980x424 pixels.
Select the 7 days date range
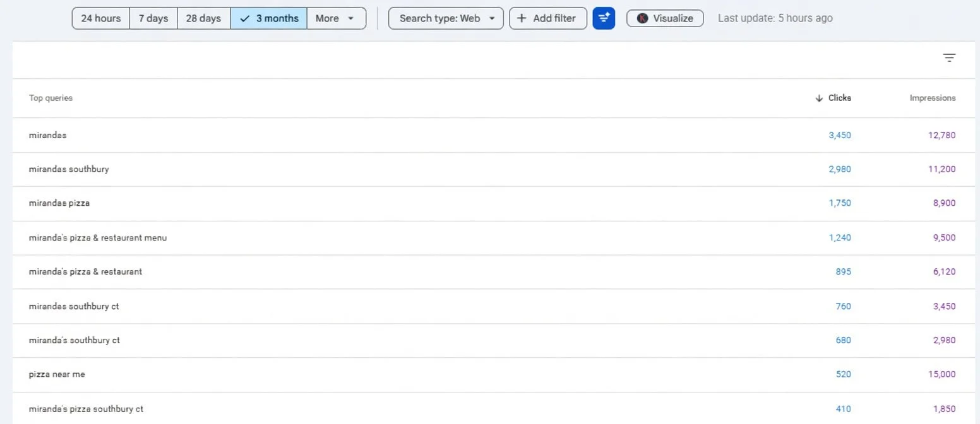(x=153, y=18)
